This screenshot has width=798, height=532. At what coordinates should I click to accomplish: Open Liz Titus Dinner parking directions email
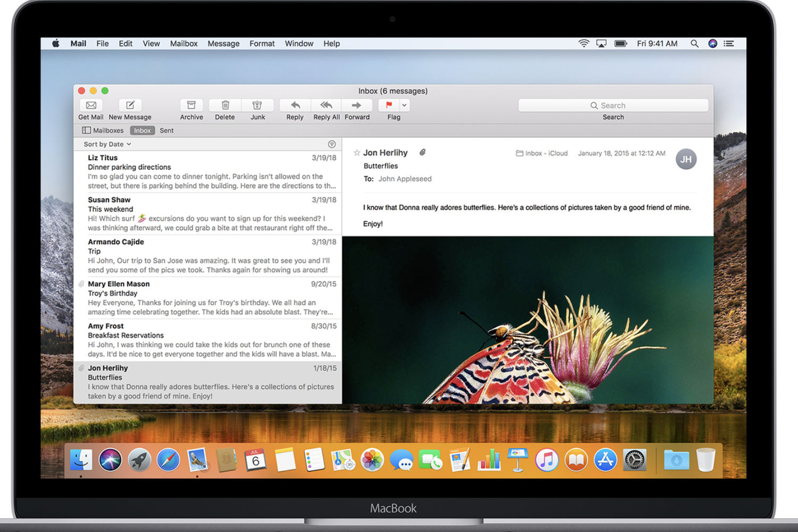208,171
